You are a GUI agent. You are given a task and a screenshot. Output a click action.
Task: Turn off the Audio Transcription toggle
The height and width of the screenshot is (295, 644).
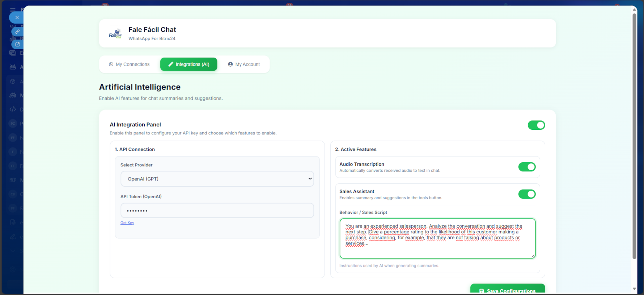tap(526, 167)
